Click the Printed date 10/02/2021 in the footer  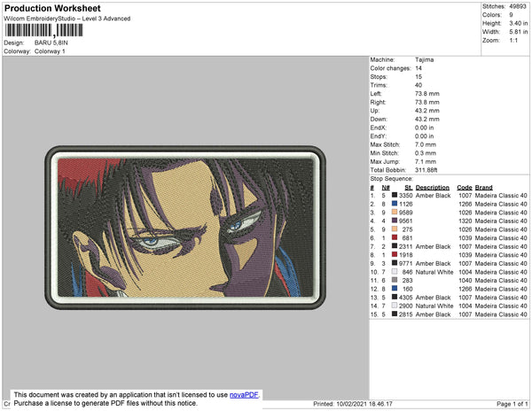(x=351, y=404)
